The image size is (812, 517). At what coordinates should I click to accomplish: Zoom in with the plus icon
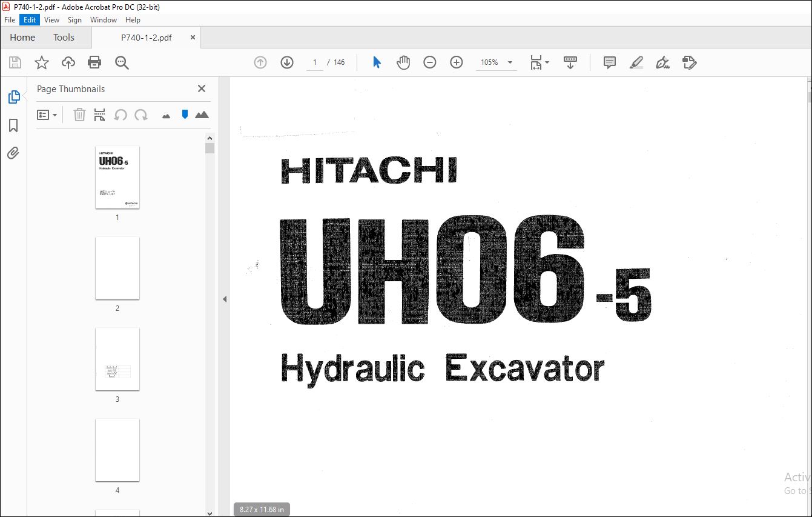457,62
